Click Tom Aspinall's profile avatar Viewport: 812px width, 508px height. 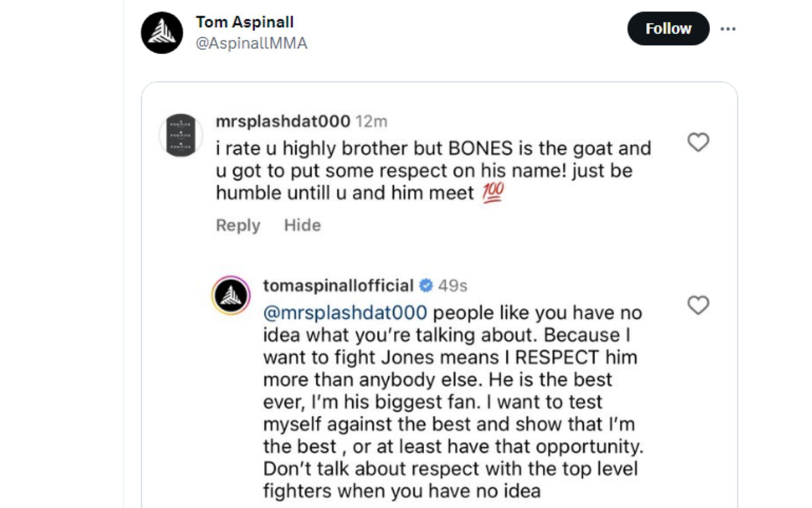(162, 33)
